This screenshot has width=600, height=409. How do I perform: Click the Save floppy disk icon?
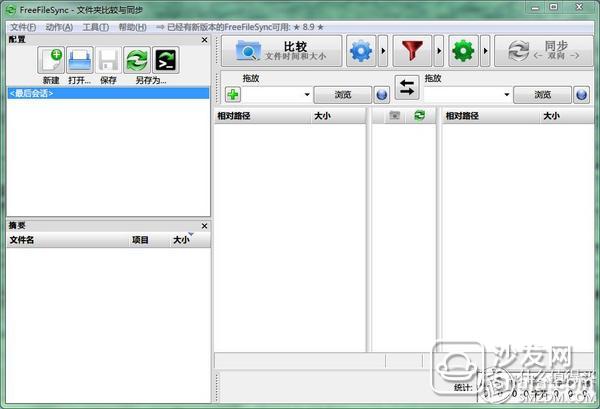[x=108, y=60]
